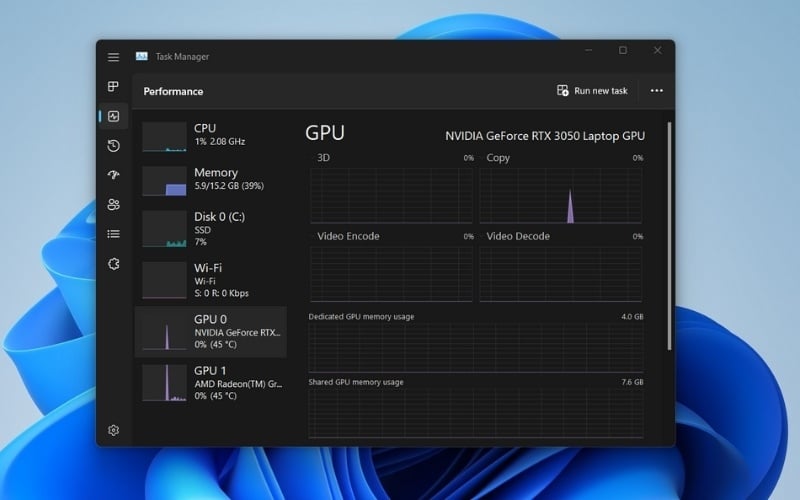Click the GPU 1 mini graph thumbnail
The width and height of the screenshot is (800, 500).
(164, 383)
